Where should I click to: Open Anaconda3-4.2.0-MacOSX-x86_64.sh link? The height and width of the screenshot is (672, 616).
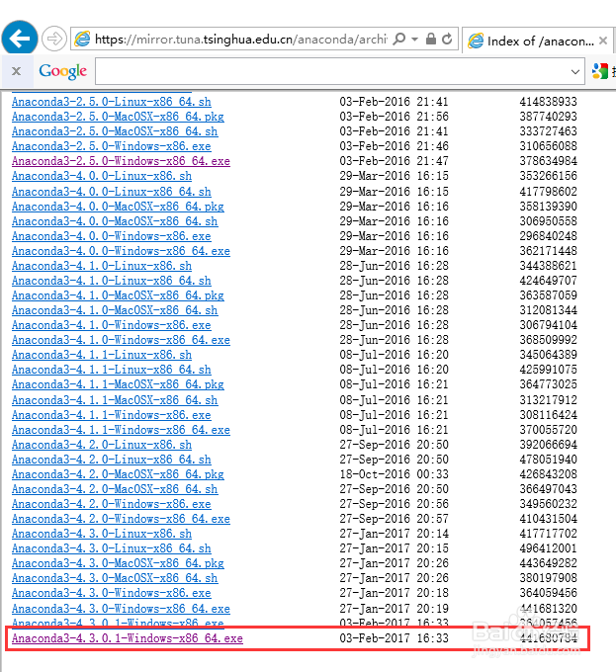[115, 489]
